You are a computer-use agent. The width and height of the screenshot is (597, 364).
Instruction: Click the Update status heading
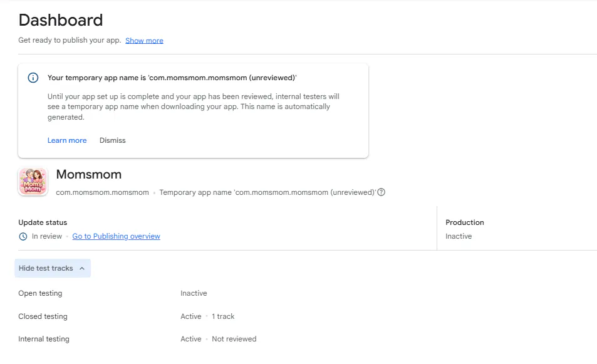[43, 222]
